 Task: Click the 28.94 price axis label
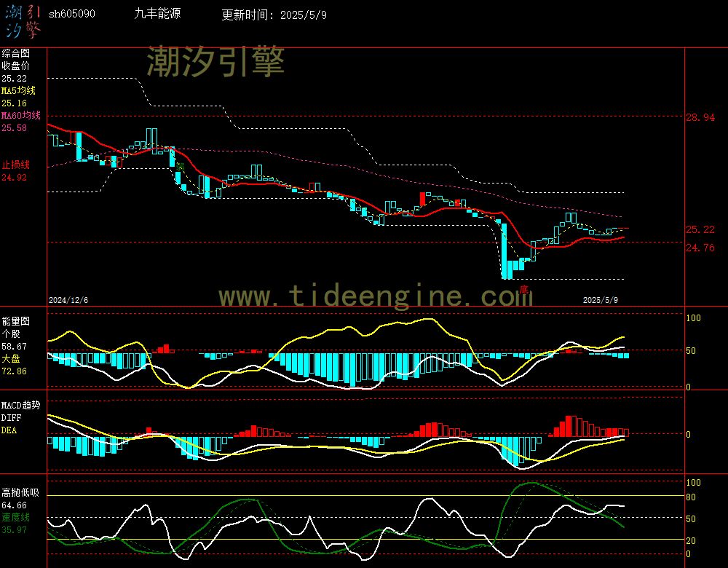point(700,117)
